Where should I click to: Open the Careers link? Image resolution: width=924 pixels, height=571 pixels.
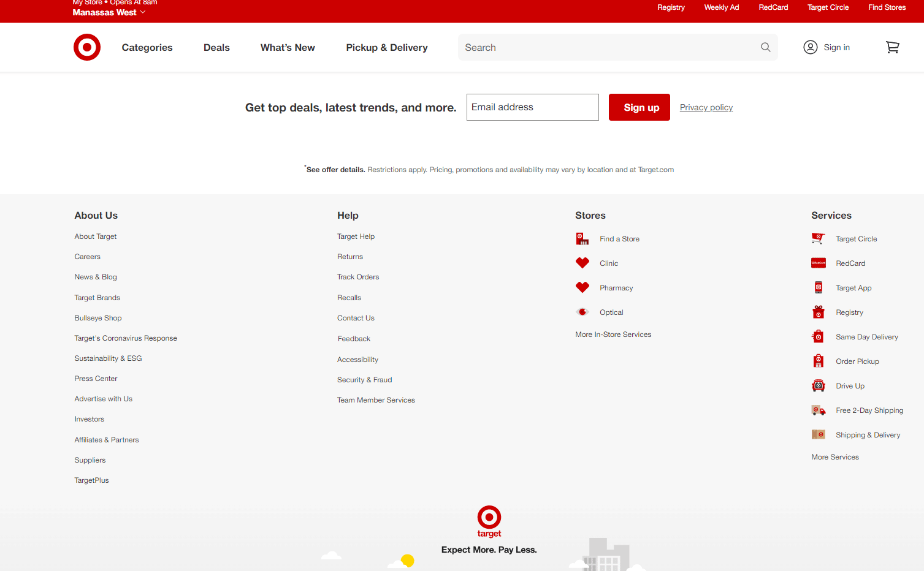point(88,257)
